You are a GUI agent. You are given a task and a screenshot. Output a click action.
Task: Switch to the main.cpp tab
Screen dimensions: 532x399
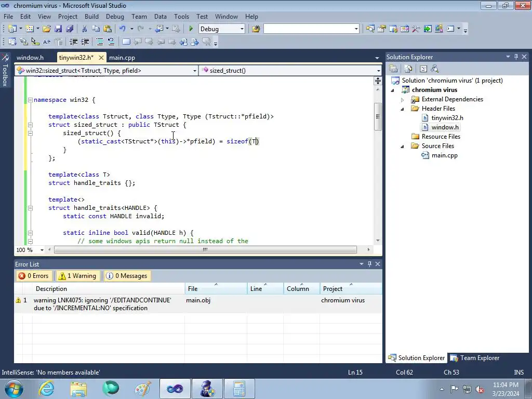(x=122, y=58)
